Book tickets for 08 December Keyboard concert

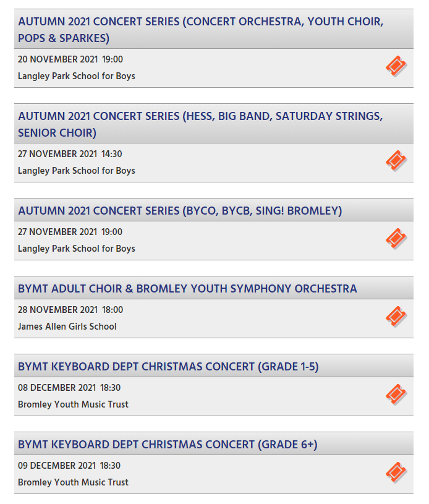pos(396,394)
